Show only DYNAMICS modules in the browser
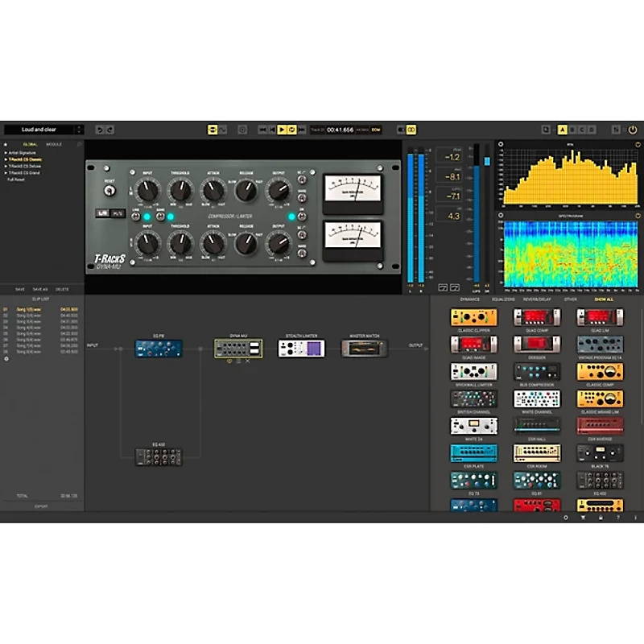This screenshot has width=644, height=644. [x=471, y=299]
